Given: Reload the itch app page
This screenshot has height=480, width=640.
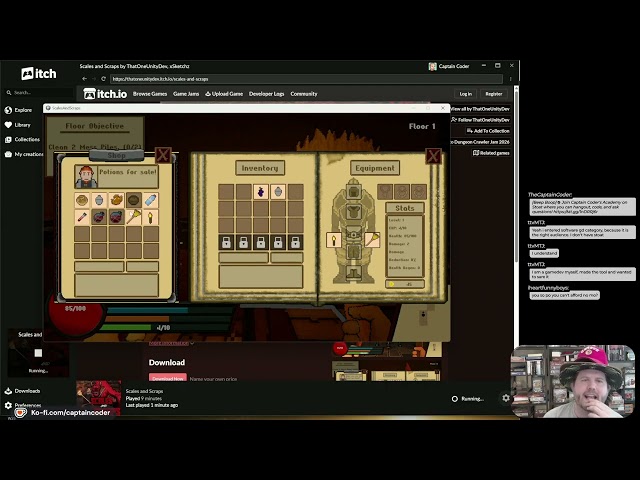Looking at the screenshot, I should (103, 79).
